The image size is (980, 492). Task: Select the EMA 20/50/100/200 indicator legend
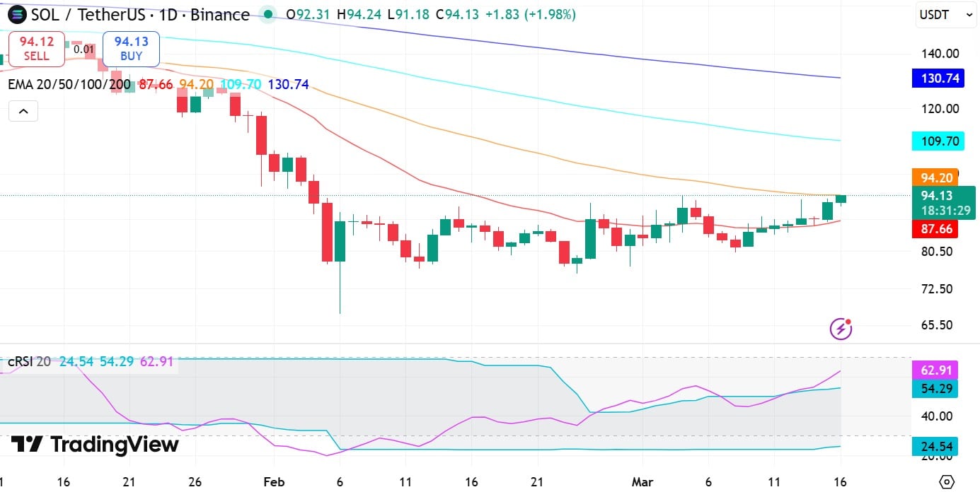pyautogui.click(x=69, y=85)
